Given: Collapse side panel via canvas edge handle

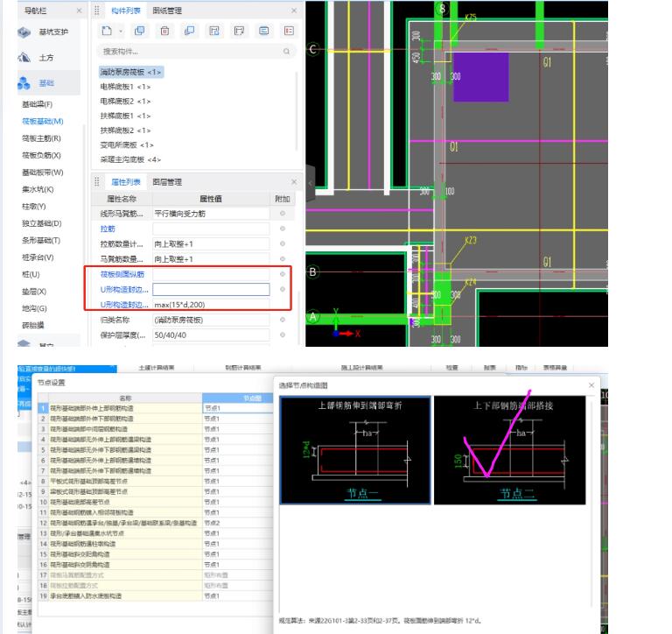Looking at the screenshot, I should coord(311,183).
